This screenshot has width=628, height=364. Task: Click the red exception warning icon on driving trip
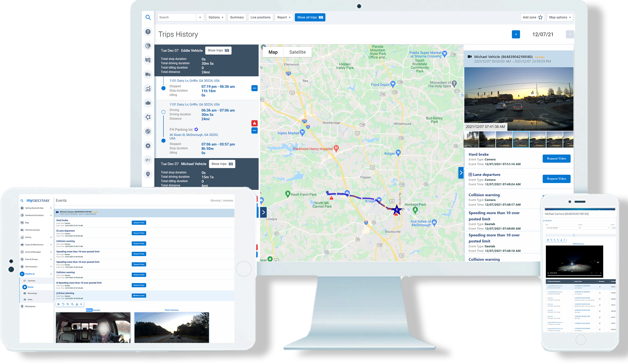click(254, 123)
